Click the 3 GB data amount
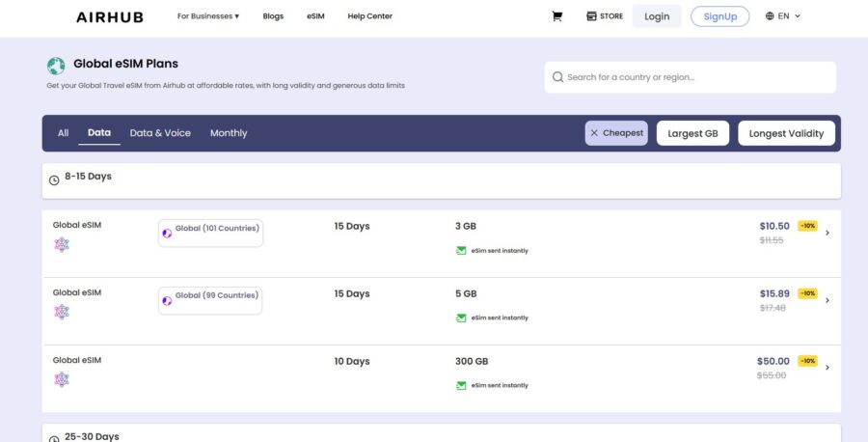The height and width of the screenshot is (442, 868). click(x=466, y=226)
